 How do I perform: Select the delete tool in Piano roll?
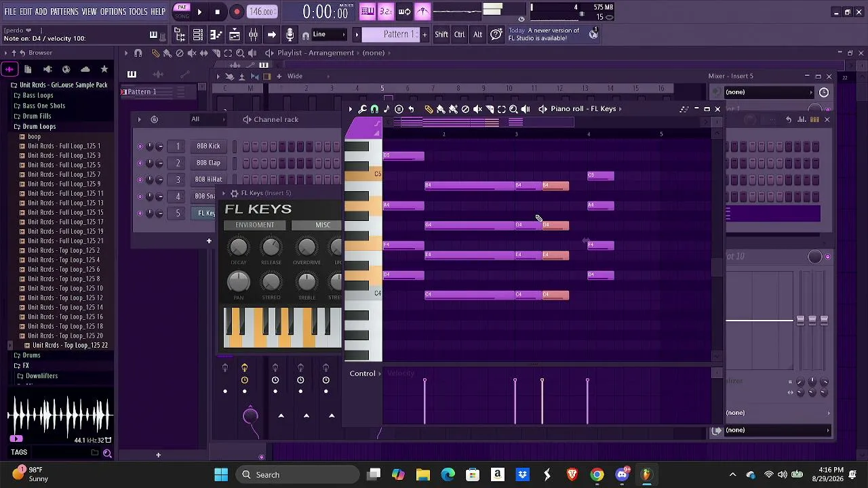465,109
